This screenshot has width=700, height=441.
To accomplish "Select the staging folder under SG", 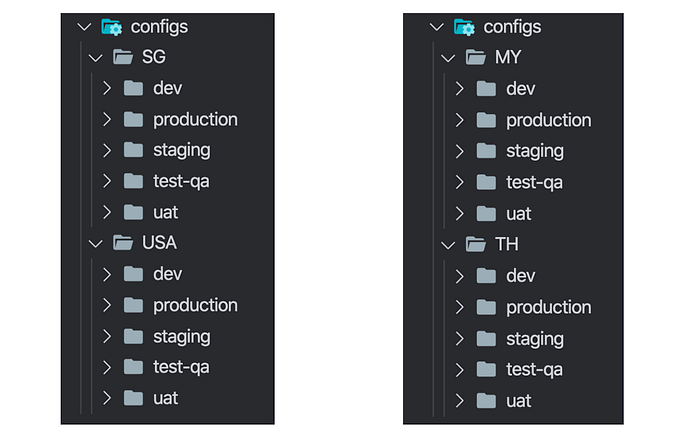I will tap(181, 150).
